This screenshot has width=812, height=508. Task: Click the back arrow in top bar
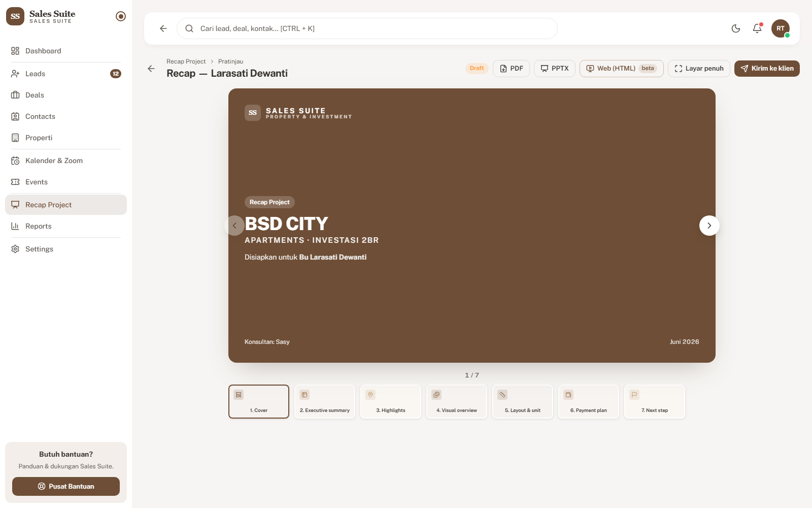tap(163, 28)
